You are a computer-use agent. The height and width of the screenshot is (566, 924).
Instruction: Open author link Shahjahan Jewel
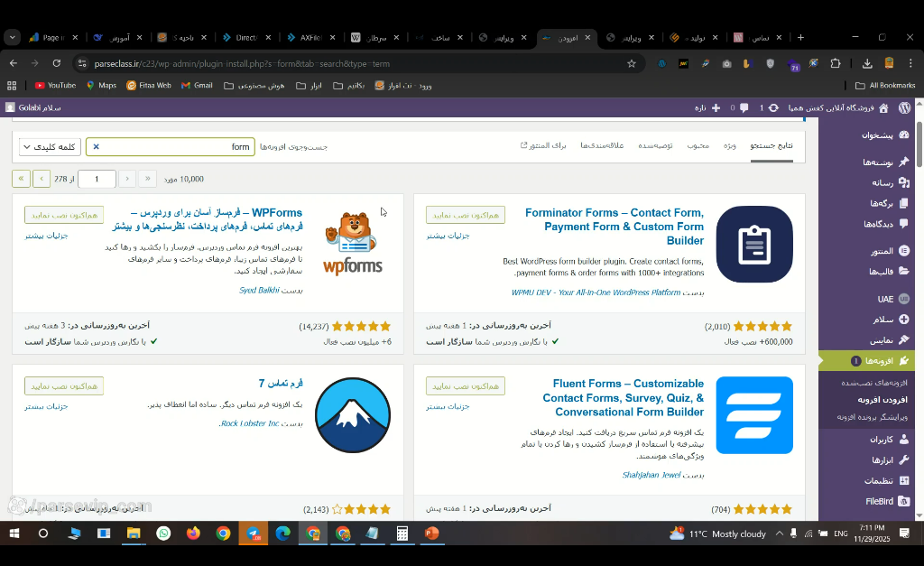pyautogui.click(x=651, y=475)
